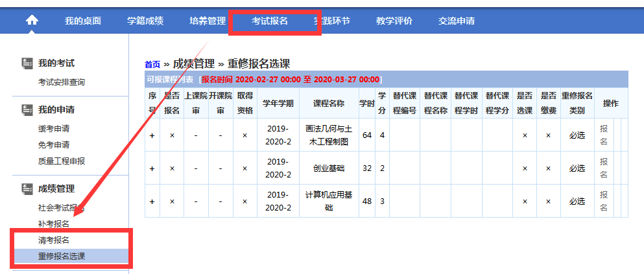Expand the 画法几何与土木工程制图 row plus sign

coord(152,135)
